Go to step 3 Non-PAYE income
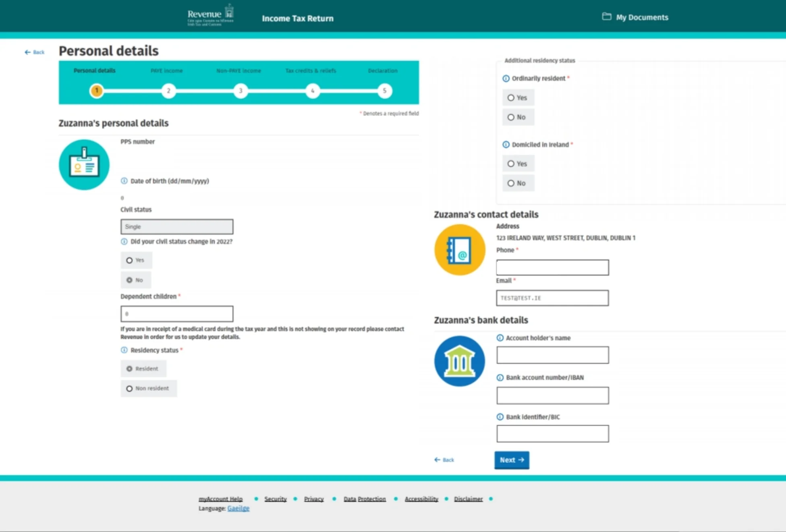This screenshot has height=532, width=786. 241,91
